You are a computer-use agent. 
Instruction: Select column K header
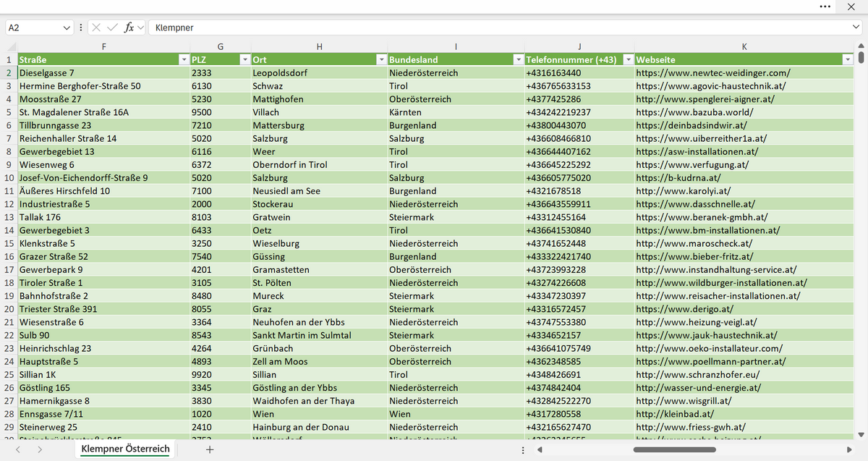point(744,46)
